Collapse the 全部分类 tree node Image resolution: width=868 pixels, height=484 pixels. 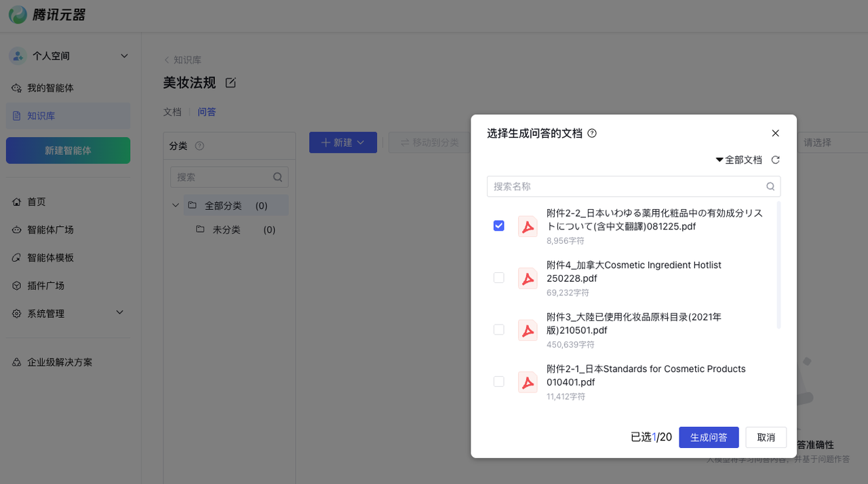(176, 206)
